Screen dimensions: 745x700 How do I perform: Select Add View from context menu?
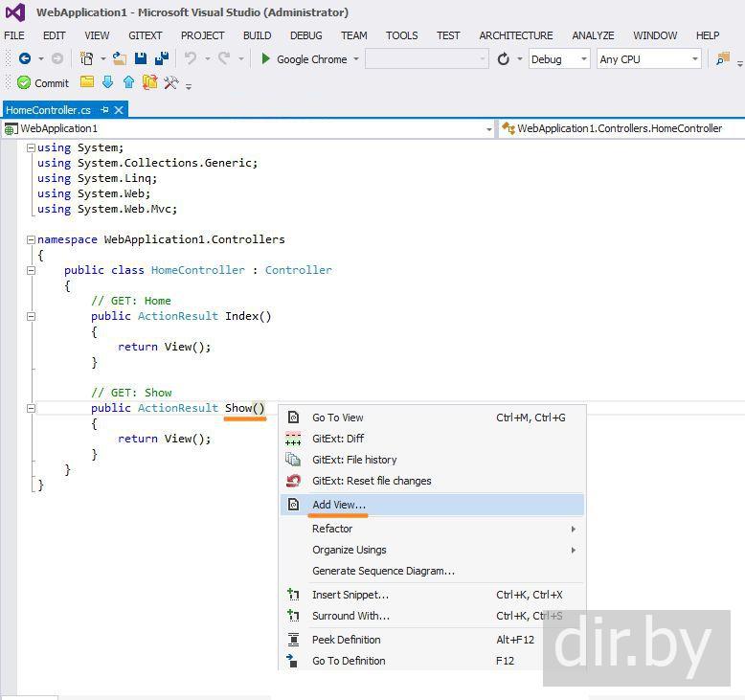(339, 505)
